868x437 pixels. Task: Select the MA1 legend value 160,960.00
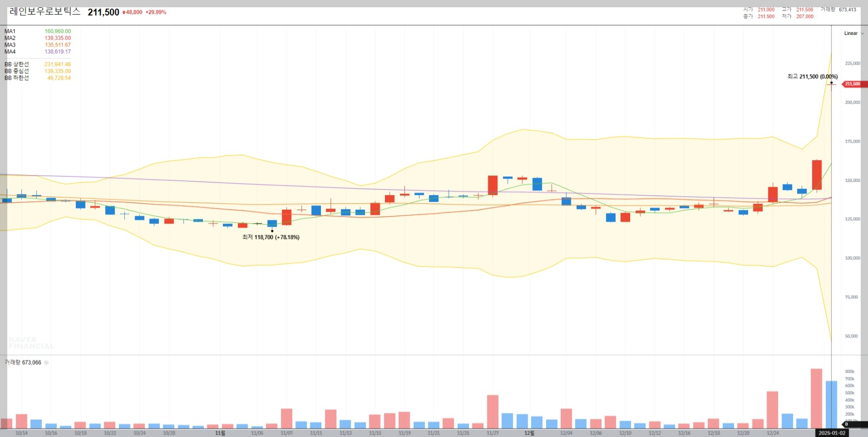[58, 32]
